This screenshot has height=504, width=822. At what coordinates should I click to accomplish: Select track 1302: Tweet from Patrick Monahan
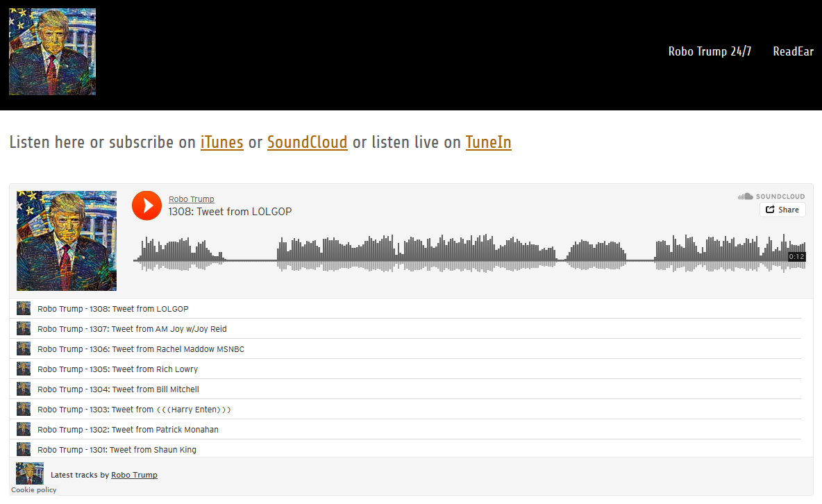(x=405, y=429)
